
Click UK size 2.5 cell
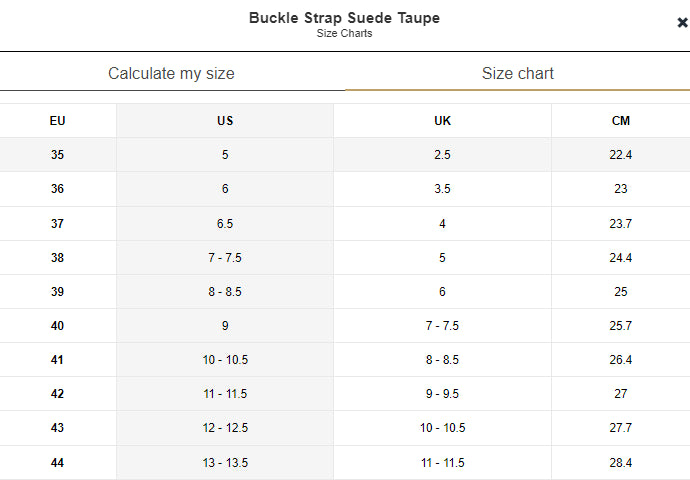click(442, 155)
